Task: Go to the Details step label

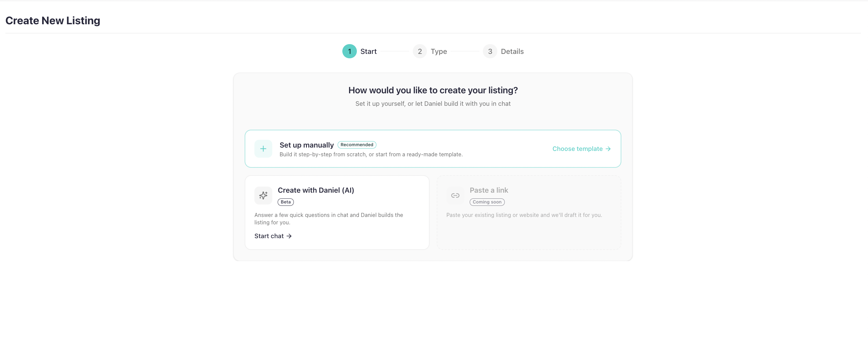Action: (x=512, y=51)
